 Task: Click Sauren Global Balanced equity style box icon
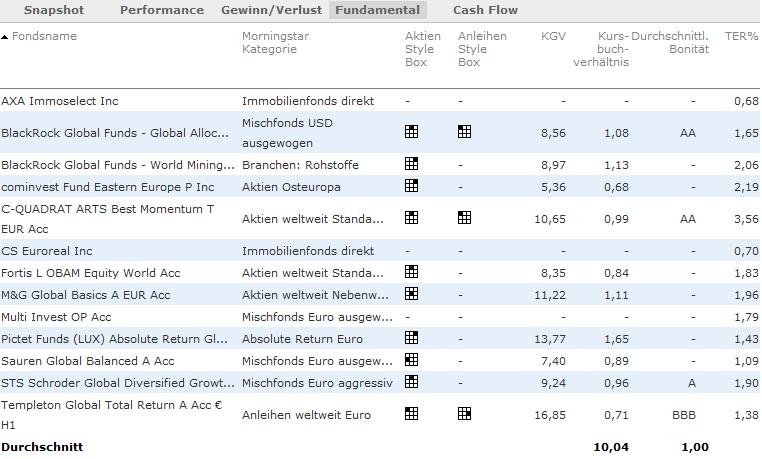(x=411, y=360)
